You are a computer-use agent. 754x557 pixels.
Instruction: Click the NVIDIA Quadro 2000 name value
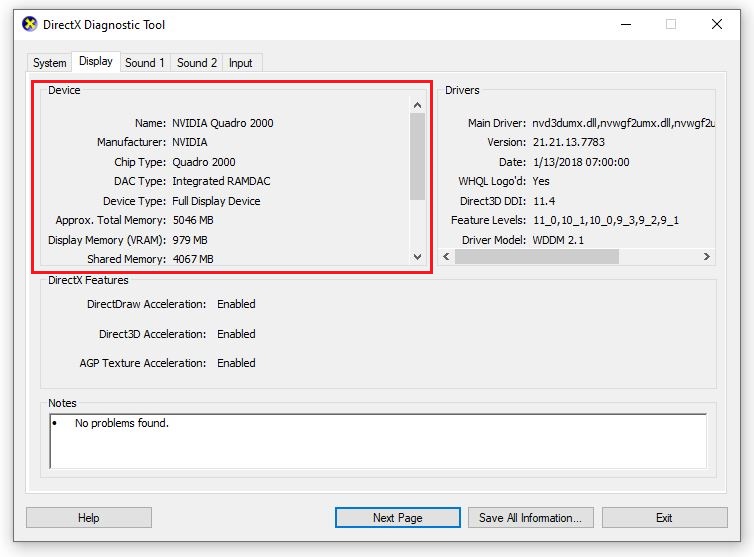coord(222,123)
